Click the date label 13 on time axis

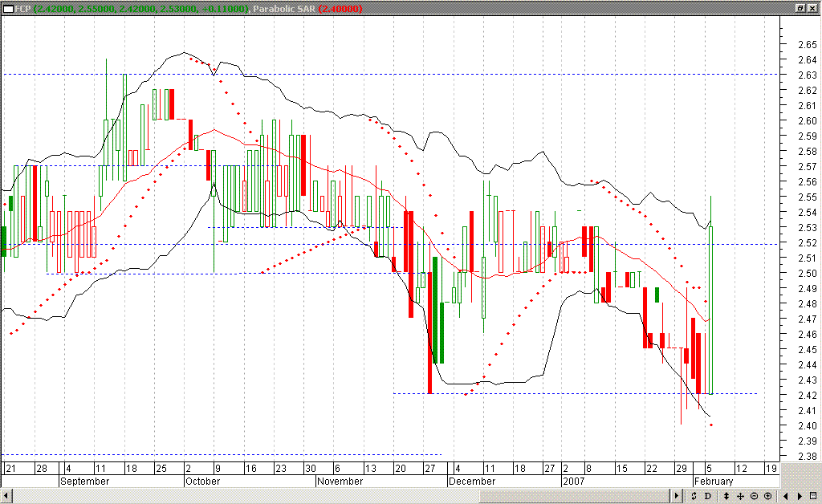coord(370,469)
